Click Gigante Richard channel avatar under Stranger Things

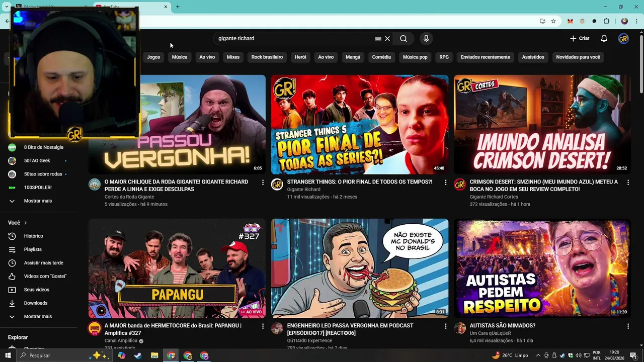(x=277, y=185)
